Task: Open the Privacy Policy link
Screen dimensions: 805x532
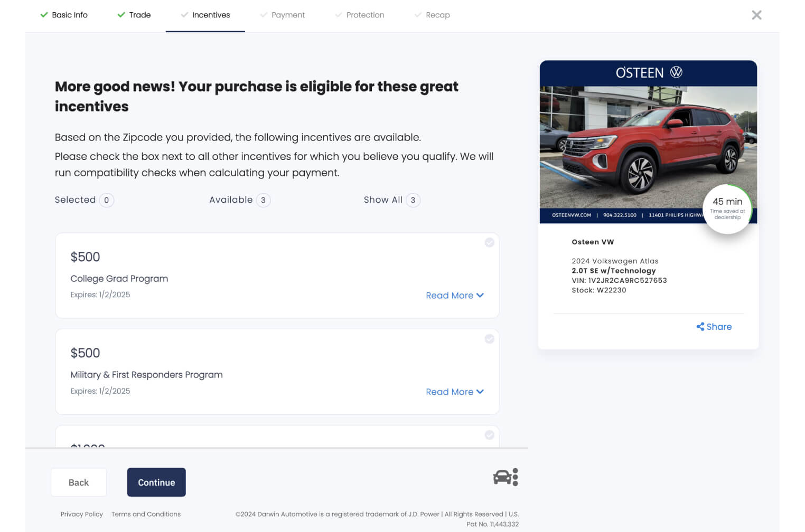Action: coord(81,514)
